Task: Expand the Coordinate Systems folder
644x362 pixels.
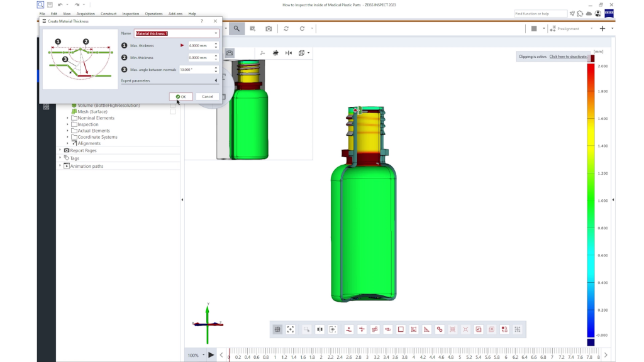Action: coord(68,137)
